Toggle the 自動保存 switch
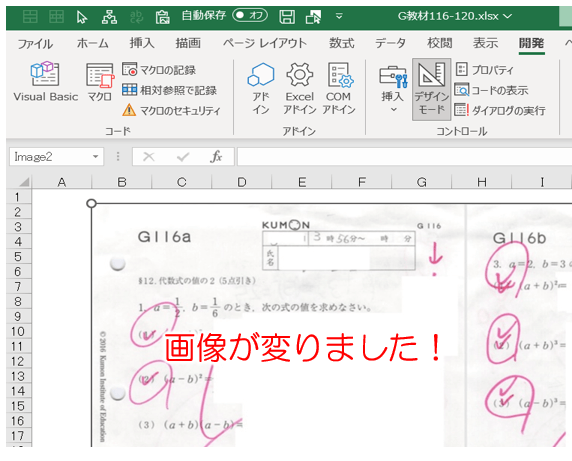 pyautogui.click(x=250, y=16)
